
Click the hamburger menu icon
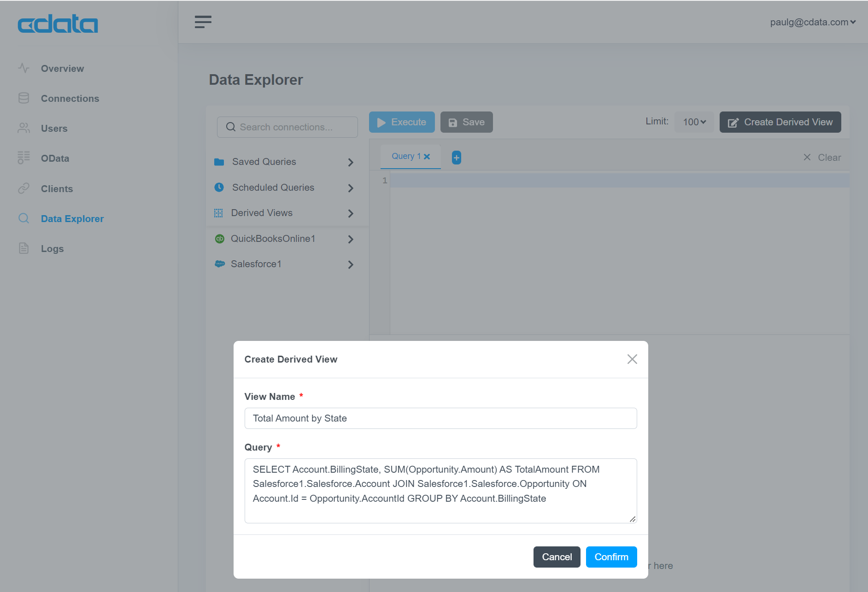pyautogui.click(x=203, y=22)
